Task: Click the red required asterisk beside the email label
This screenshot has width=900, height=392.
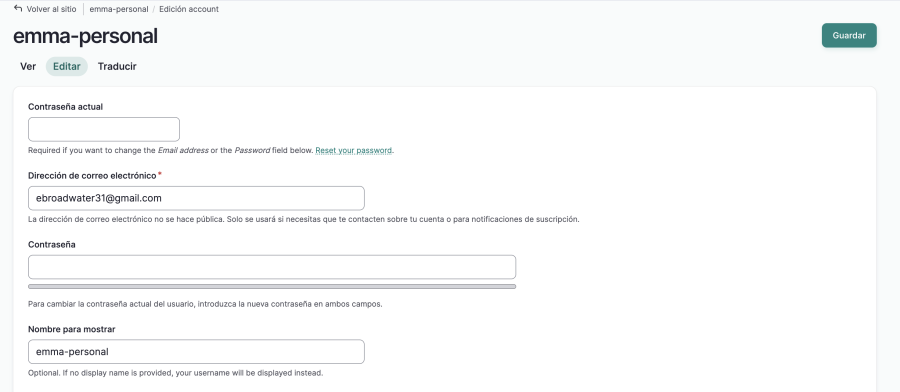Action: (160, 174)
